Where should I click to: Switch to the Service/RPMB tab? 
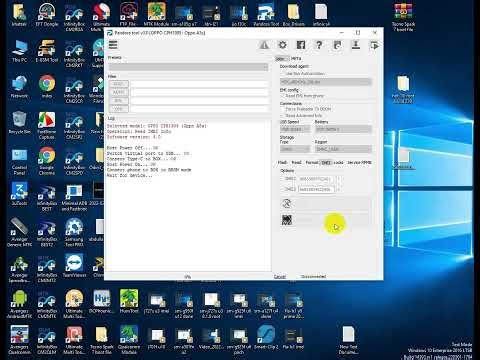[359, 162]
